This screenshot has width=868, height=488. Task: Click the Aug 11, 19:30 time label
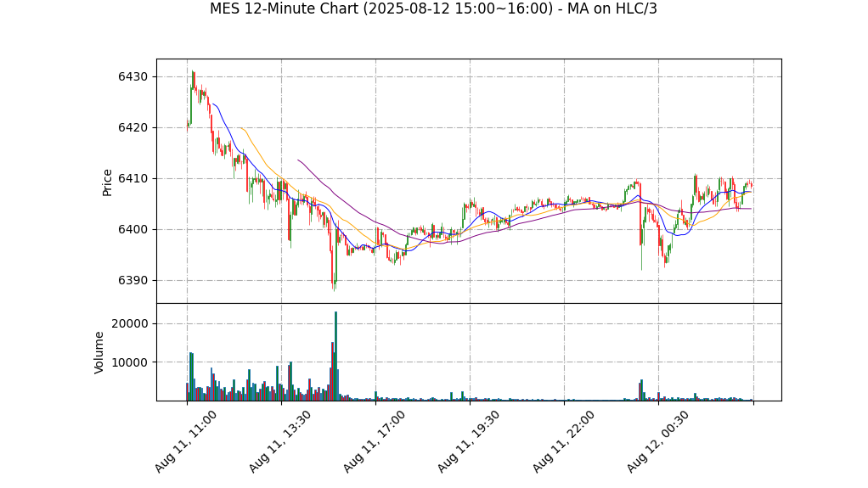468,441
